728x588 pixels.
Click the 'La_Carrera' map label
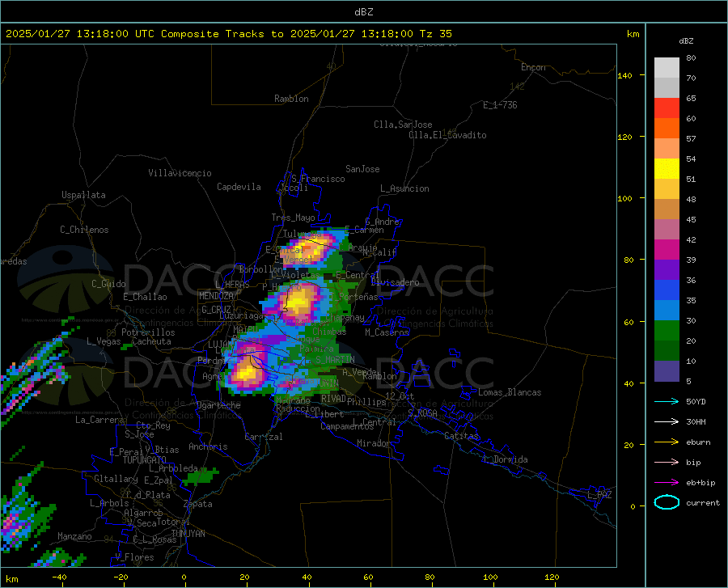pyautogui.click(x=99, y=420)
